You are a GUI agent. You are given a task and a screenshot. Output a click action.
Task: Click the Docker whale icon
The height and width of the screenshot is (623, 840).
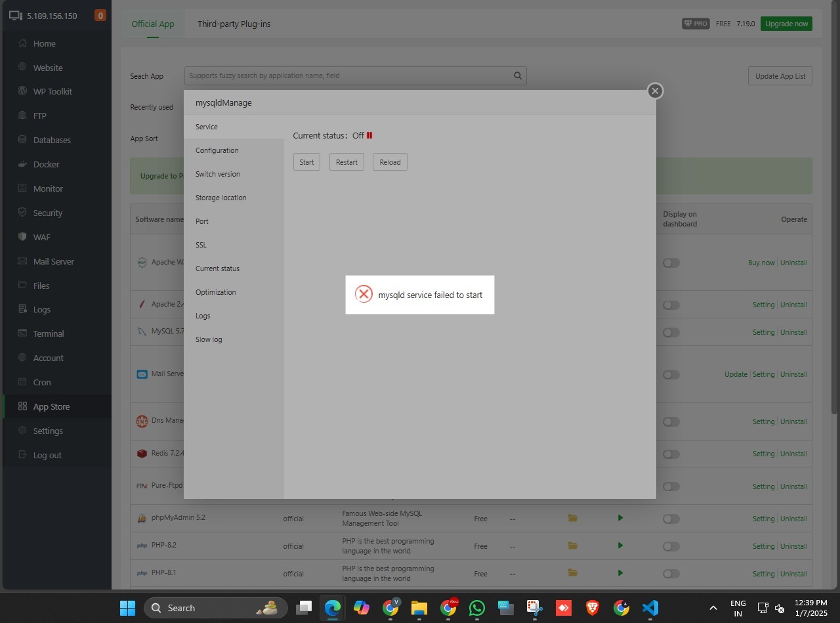[x=22, y=164]
